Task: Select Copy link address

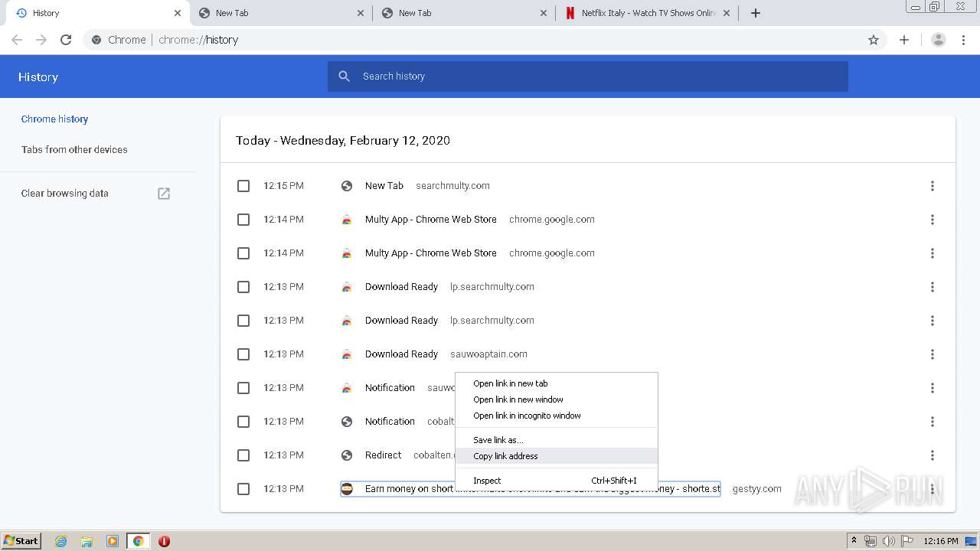Action: (557, 456)
